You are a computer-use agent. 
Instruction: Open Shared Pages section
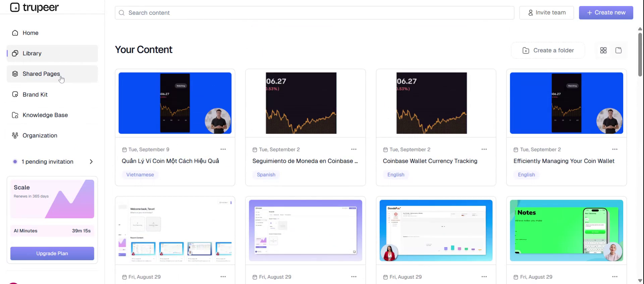click(52, 74)
